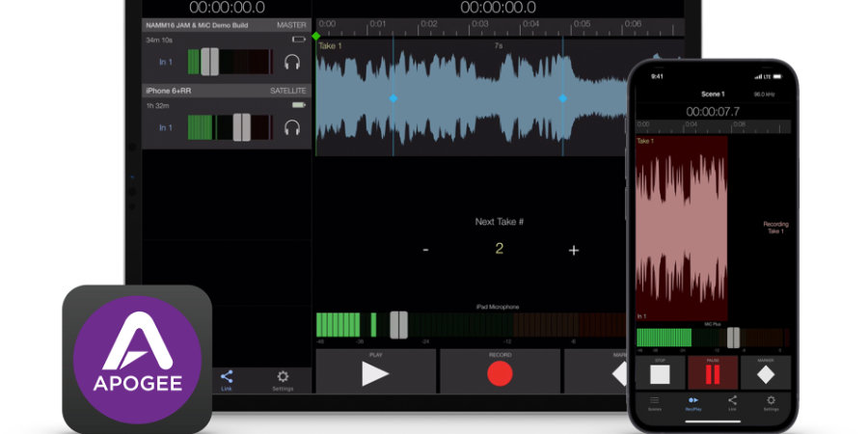Click the 0:03 mark on iPad timeline ruler
The image size is (868, 434).
[480, 24]
